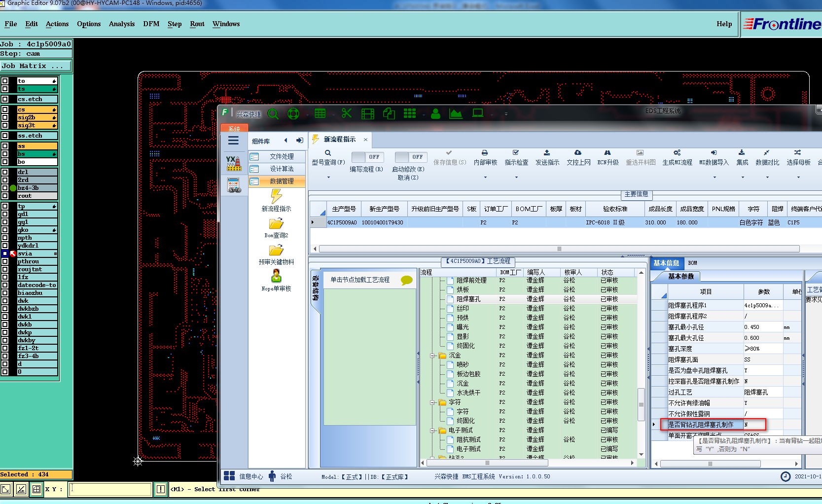Expand dropdown arrow under 内部审核
This screenshot has width=822, height=504.
485,177
